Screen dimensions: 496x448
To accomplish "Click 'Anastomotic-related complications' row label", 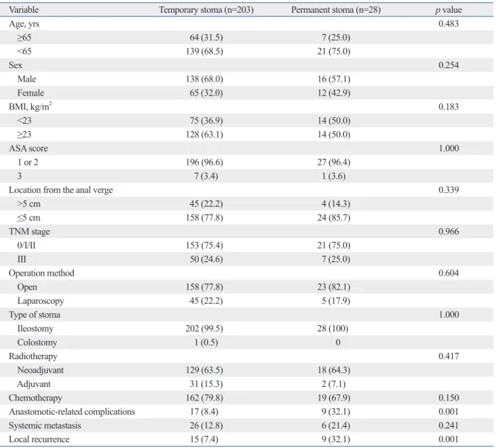I will 72,412.
